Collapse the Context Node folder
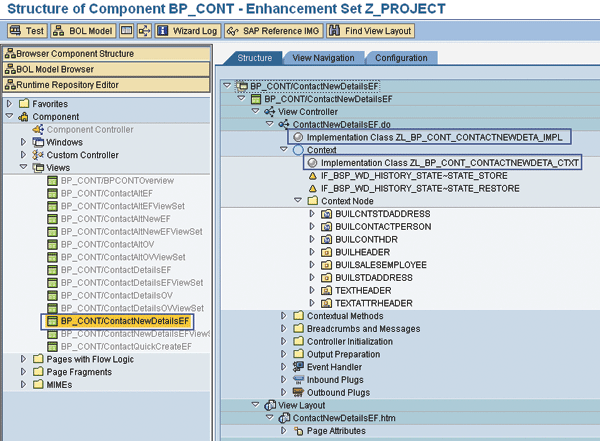The image size is (600, 441). [297, 200]
